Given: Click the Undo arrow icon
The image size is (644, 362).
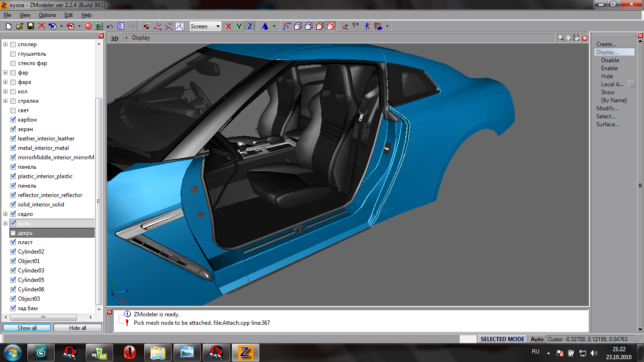Looking at the screenshot, I should tap(110, 26).
